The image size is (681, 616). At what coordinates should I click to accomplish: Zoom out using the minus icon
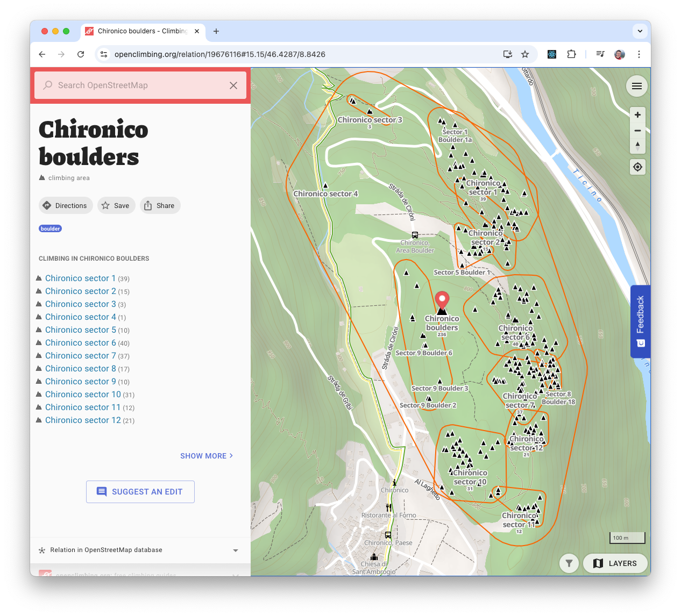point(637,131)
